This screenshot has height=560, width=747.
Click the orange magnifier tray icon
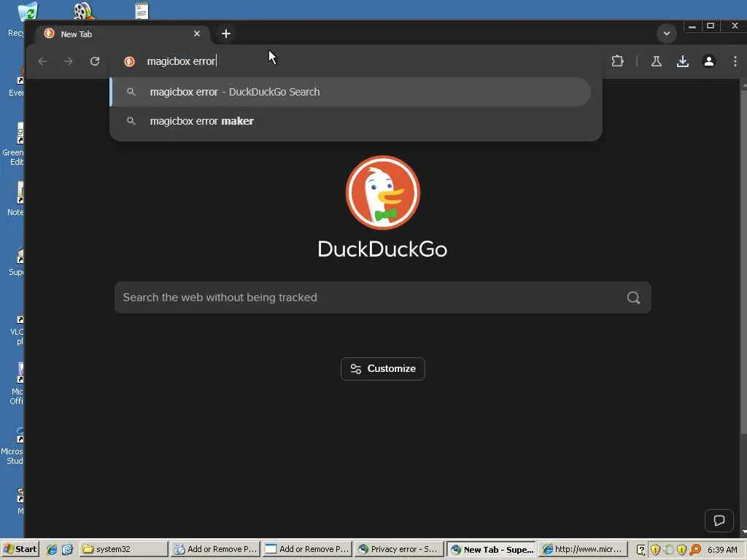point(695,550)
